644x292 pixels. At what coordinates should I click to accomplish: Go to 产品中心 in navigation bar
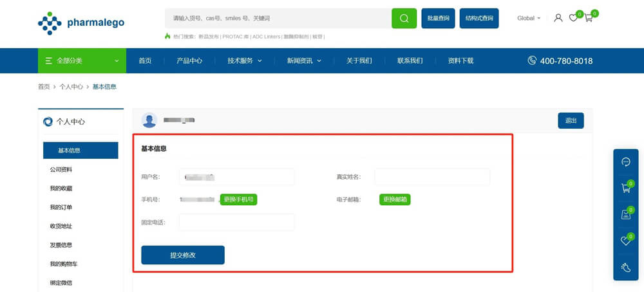click(189, 60)
